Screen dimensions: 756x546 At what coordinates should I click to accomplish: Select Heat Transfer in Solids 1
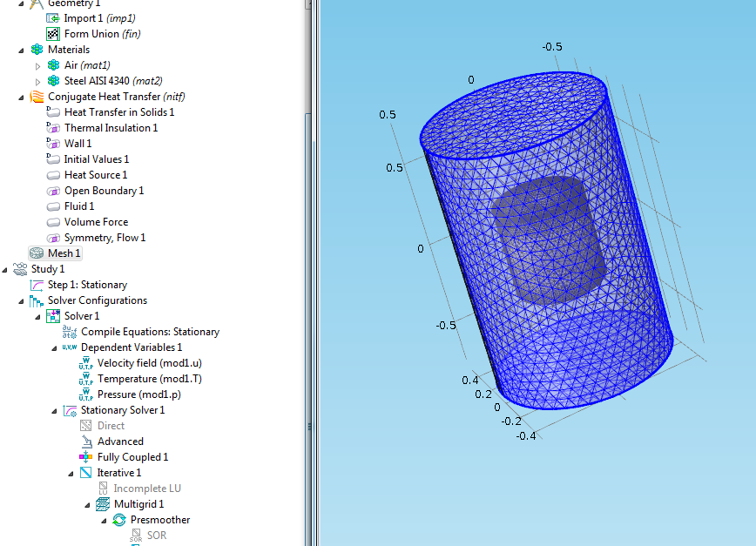pyautogui.click(x=118, y=112)
